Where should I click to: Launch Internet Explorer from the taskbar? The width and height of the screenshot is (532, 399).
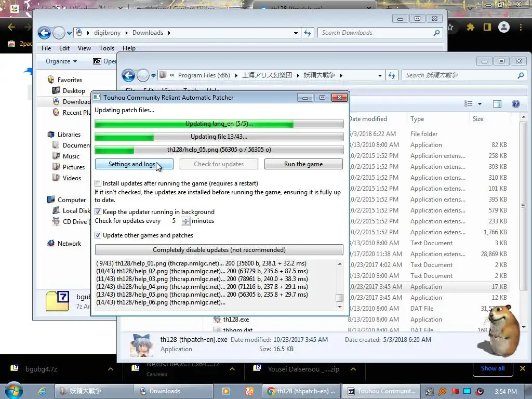point(42,392)
